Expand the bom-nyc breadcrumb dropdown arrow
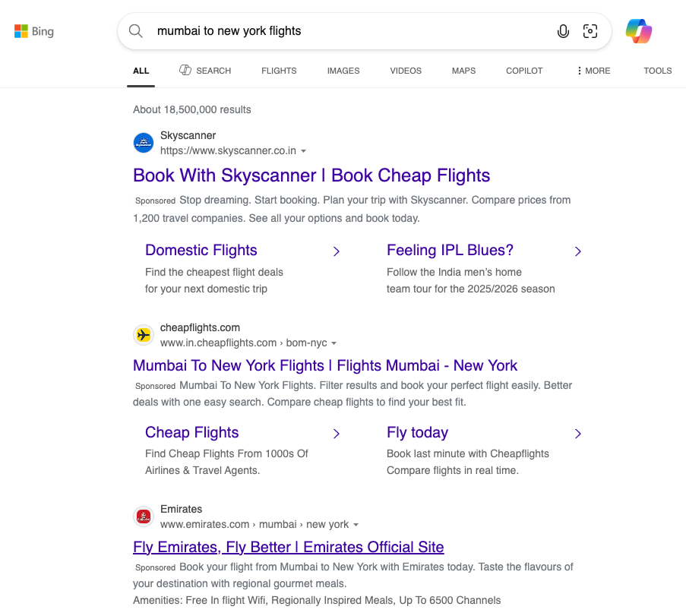This screenshot has width=686, height=616. coord(335,343)
